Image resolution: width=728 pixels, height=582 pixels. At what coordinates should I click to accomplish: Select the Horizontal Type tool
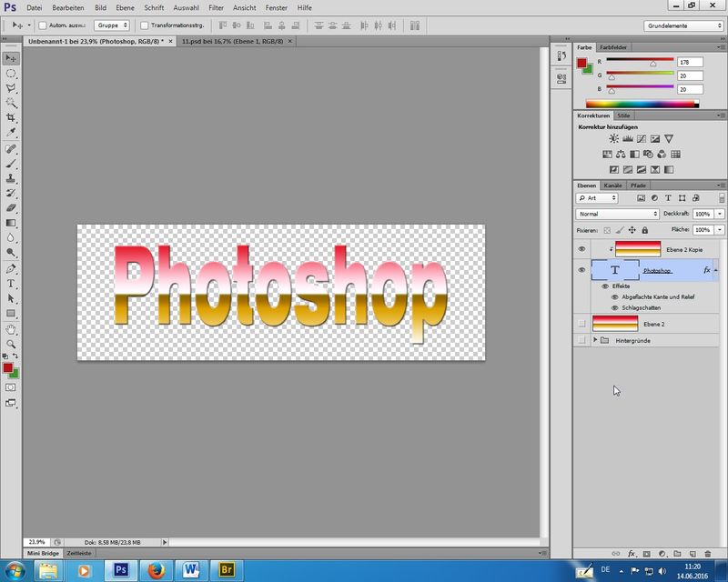11,284
